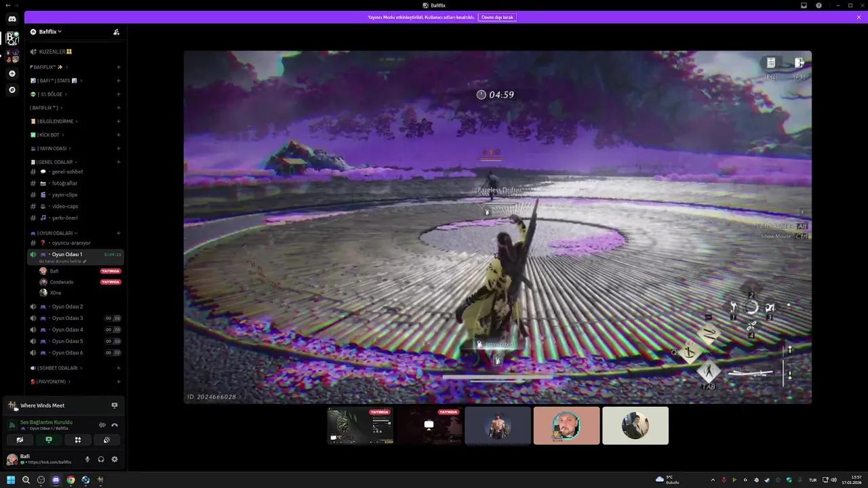Mute the microphone
The image size is (868, 488).
click(87, 460)
